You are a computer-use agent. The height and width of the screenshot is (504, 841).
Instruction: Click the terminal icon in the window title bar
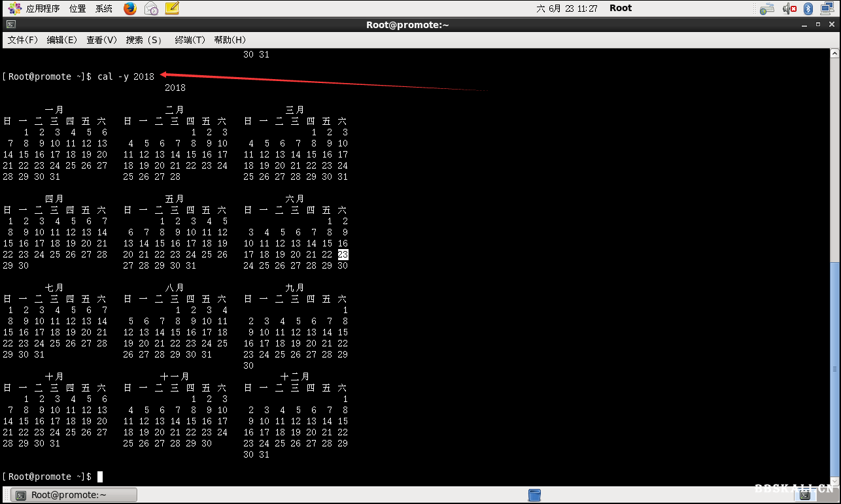pos(11,24)
